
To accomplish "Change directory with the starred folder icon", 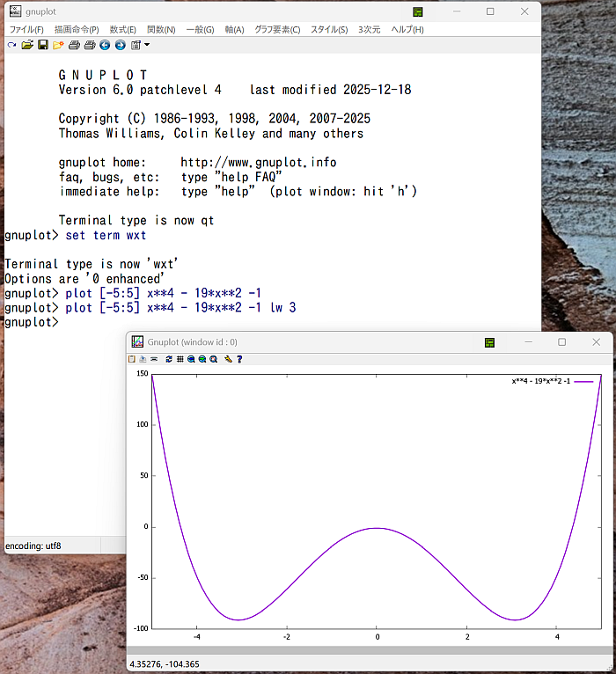I will 58,45.
